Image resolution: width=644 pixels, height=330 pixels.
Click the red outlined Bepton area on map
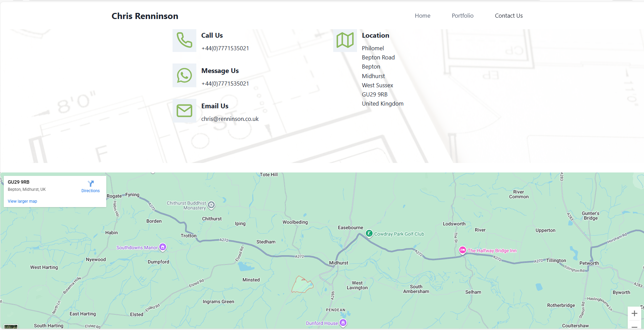point(301,285)
